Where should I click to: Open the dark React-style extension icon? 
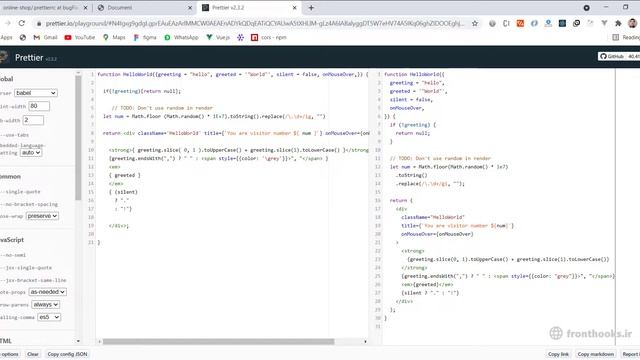coord(562,23)
